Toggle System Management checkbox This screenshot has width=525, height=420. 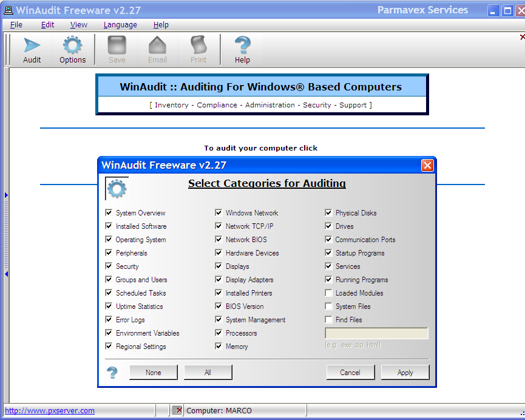pyautogui.click(x=218, y=319)
